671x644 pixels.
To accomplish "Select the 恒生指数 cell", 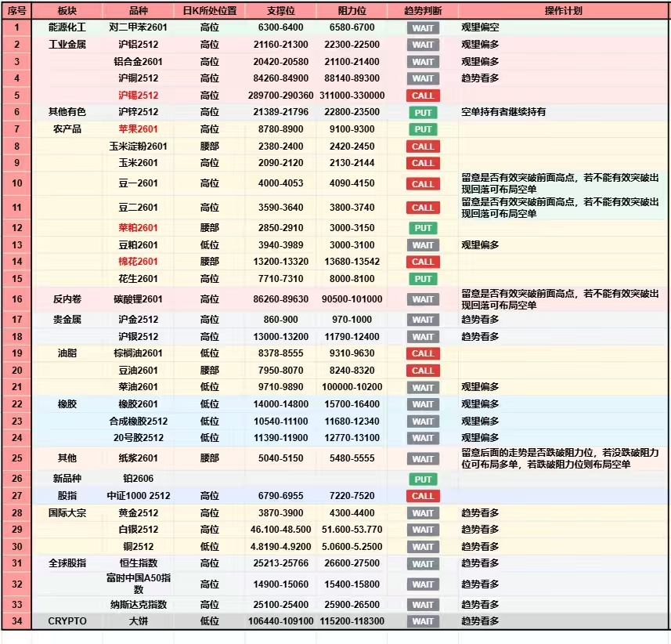I will [139, 563].
